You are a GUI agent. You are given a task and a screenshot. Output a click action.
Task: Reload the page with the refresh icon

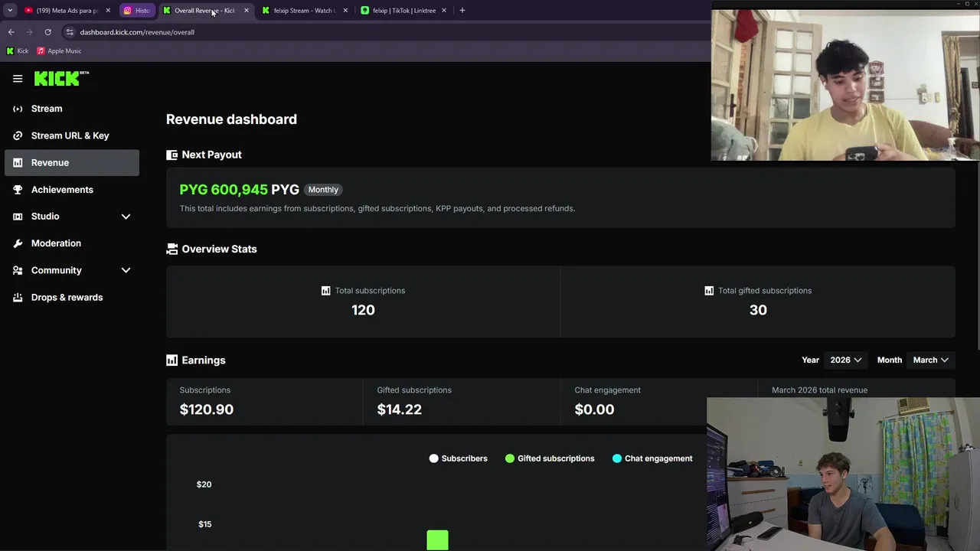pyautogui.click(x=47, y=32)
